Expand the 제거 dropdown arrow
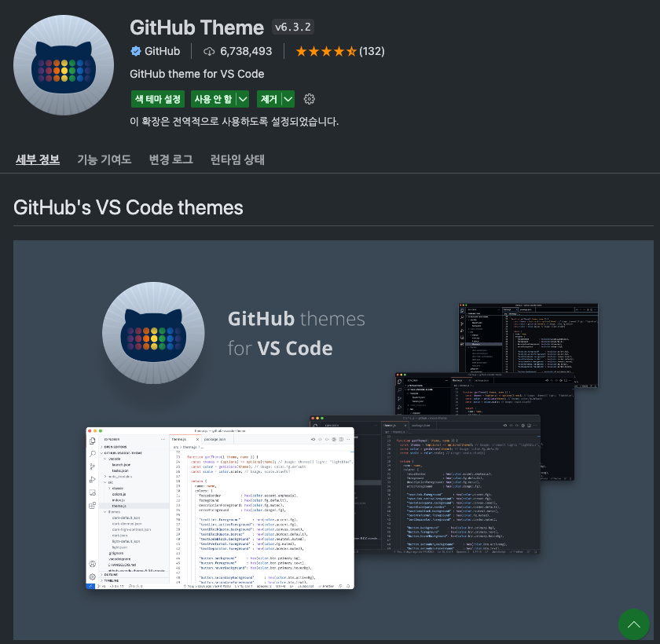 click(x=288, y=99)
